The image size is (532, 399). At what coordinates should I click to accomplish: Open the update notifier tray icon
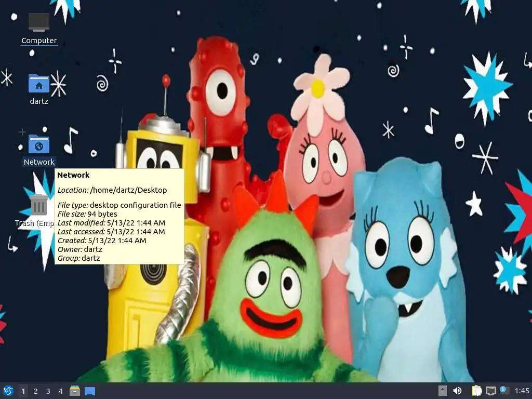pos(504,391)
